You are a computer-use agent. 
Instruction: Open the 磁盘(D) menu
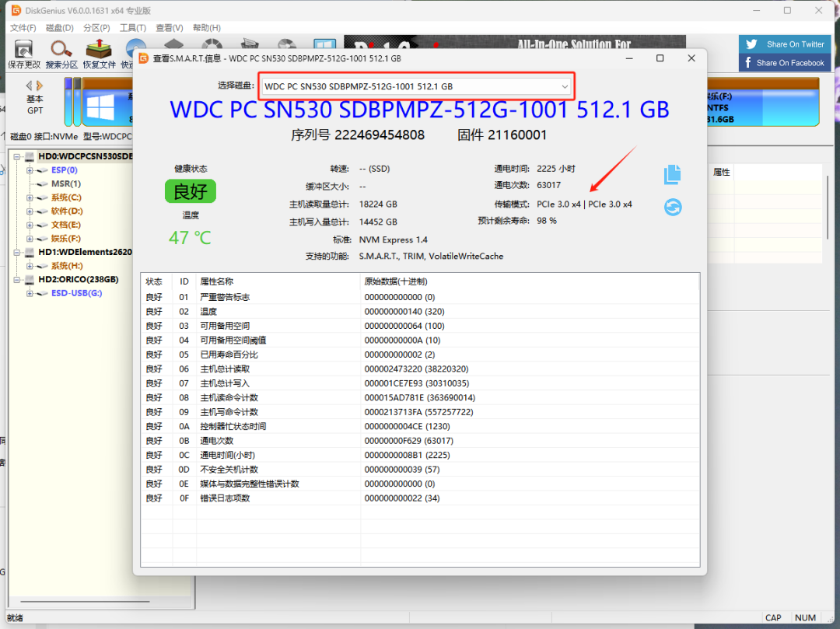[x=59, y=28]
